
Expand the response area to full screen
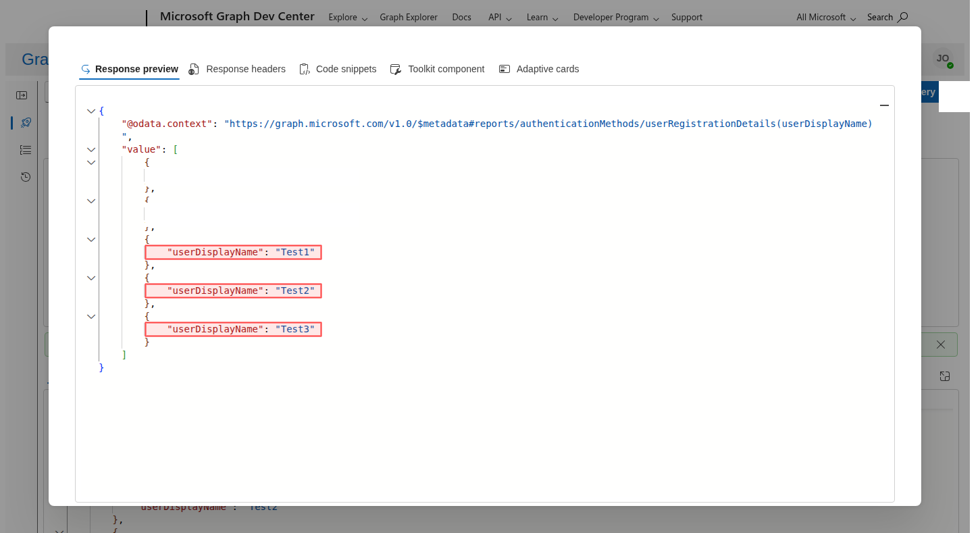pos(944,376)
